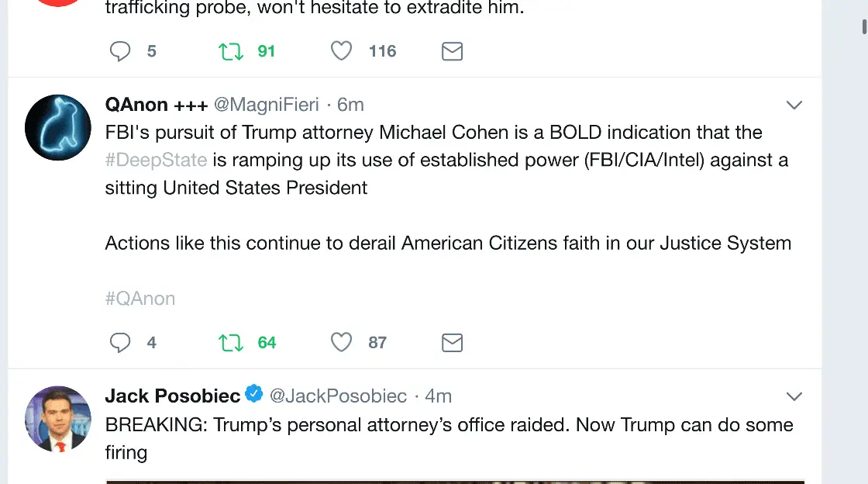
Task: Like the top tweet with 116 likes
Action: (x=342, y=51)
